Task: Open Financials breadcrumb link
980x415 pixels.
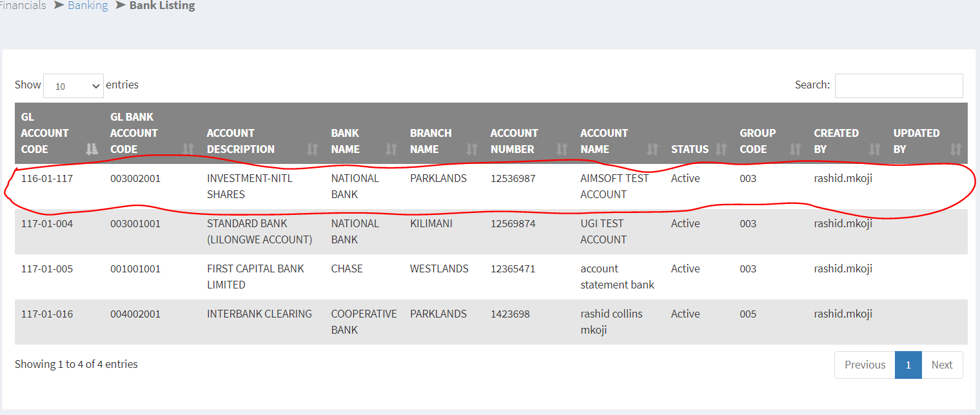Action: tap(23, 6)
